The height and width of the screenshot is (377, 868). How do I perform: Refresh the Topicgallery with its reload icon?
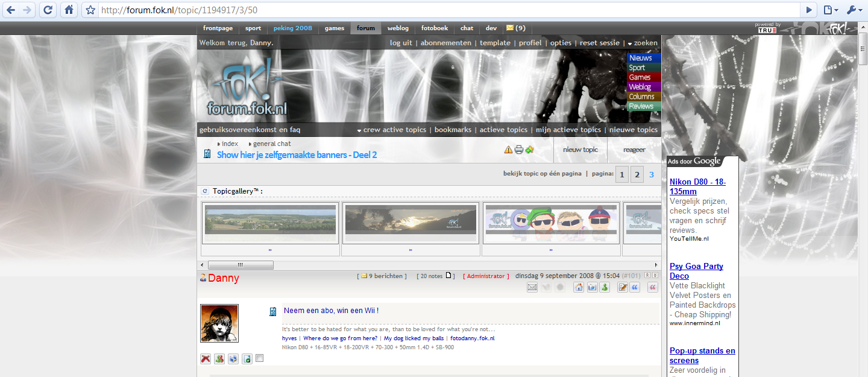click(x=205, y=191)
